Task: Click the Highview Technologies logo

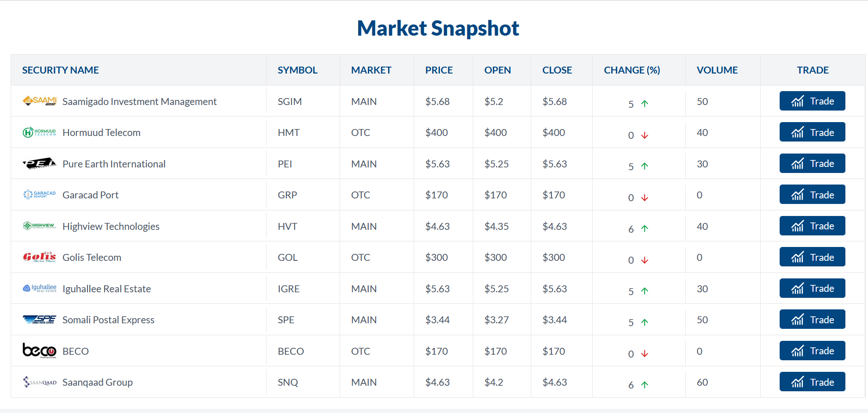Action: (x=39, y=226)
